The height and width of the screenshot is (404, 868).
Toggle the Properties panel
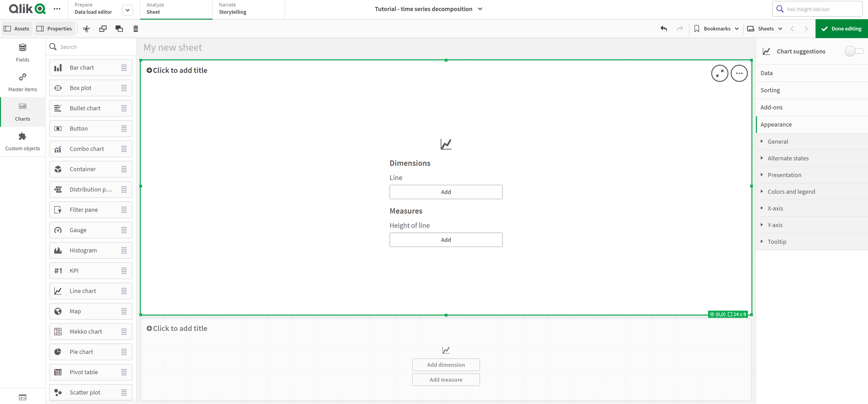point(55,29)
